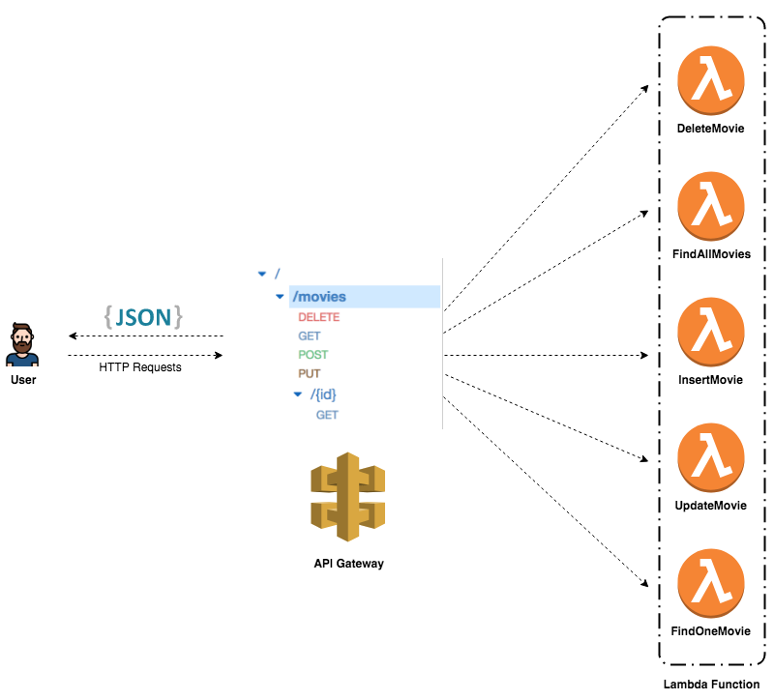Image resolution: width=774 pixels, height=700 pixels.
Task: Click the API Gateway caption
Action: click(x=348, y=564)
